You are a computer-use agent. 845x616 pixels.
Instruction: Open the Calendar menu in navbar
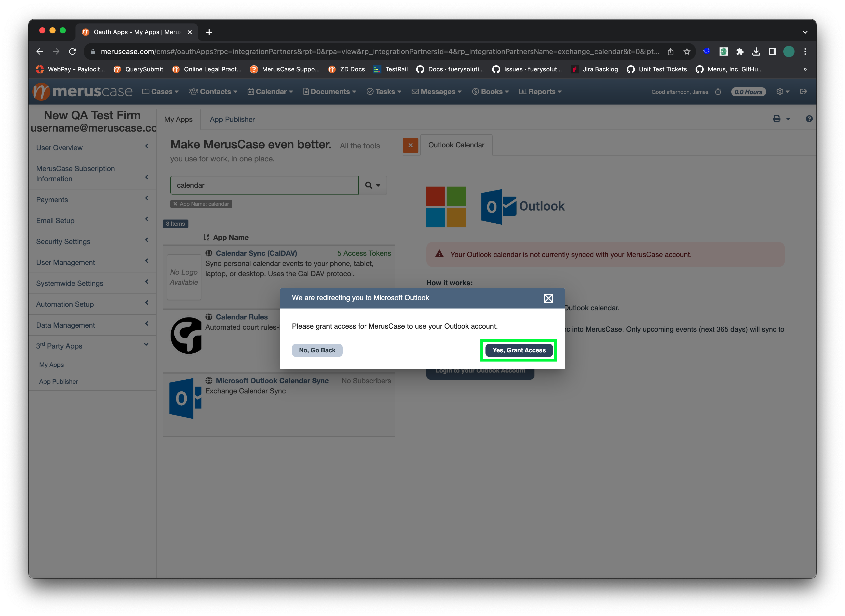[270, 92]
